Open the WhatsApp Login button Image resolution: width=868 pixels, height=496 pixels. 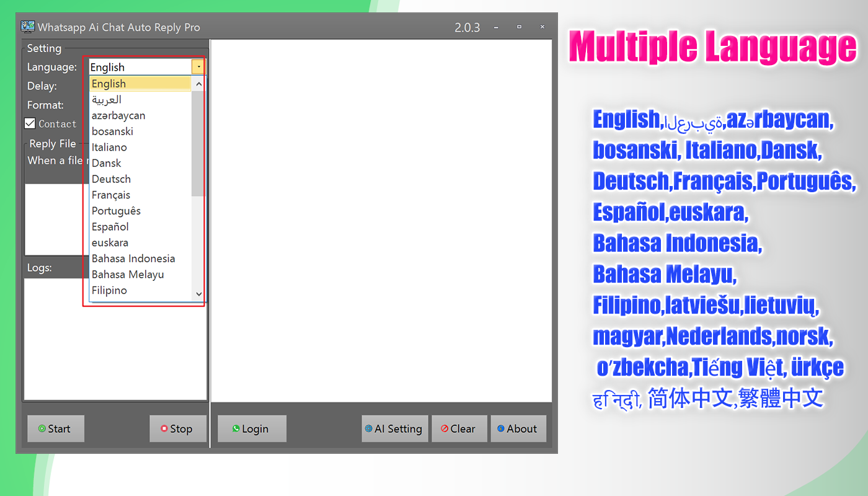pyautogui.click(x=252, y=428)
